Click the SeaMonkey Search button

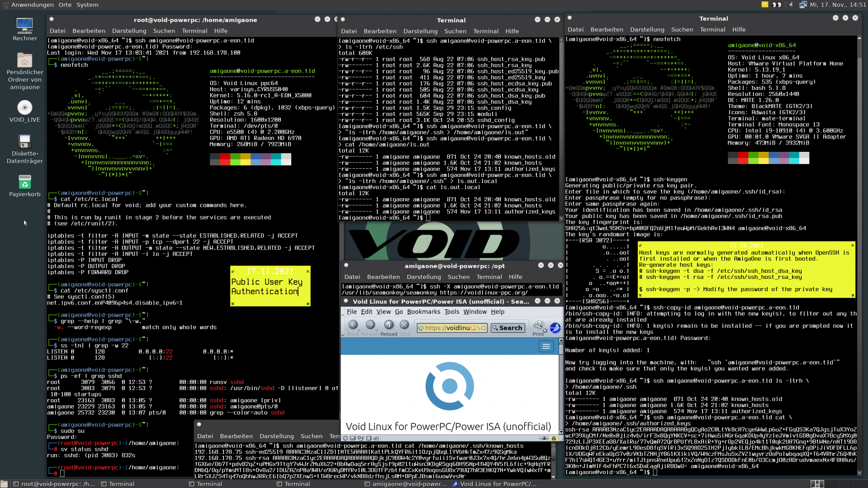[x=507, y=328]
